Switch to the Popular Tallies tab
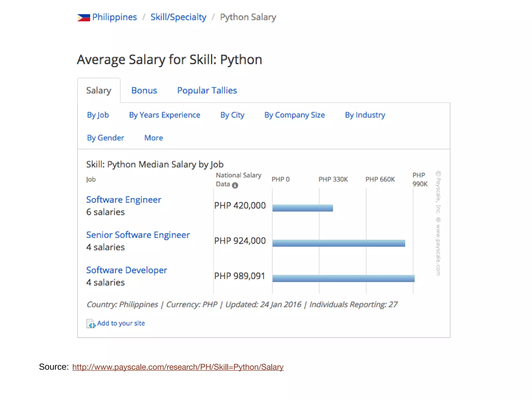Image resolution: width=532 pixels, height=399 pixels. click(207, 90)
